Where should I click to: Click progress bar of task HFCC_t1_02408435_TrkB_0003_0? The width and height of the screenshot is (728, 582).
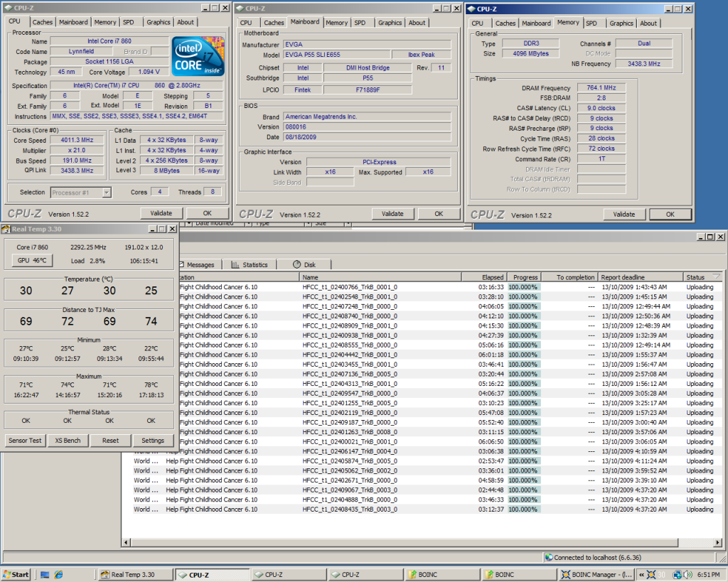coord(523,509)
